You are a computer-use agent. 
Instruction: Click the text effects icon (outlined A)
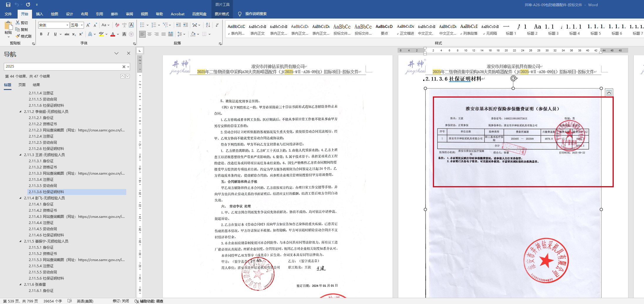pyautogui.click(x=90, y=34)
